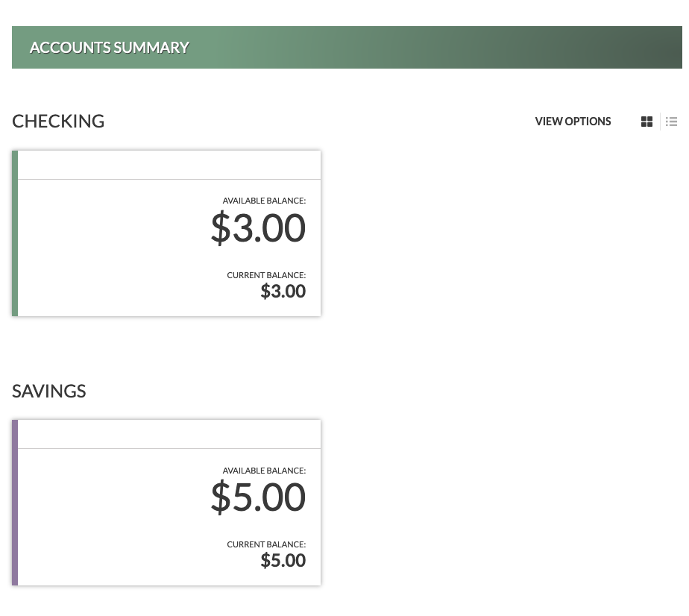
Task: Click the checking current balance $3.00 amount
Action: [x=283, y=291]
